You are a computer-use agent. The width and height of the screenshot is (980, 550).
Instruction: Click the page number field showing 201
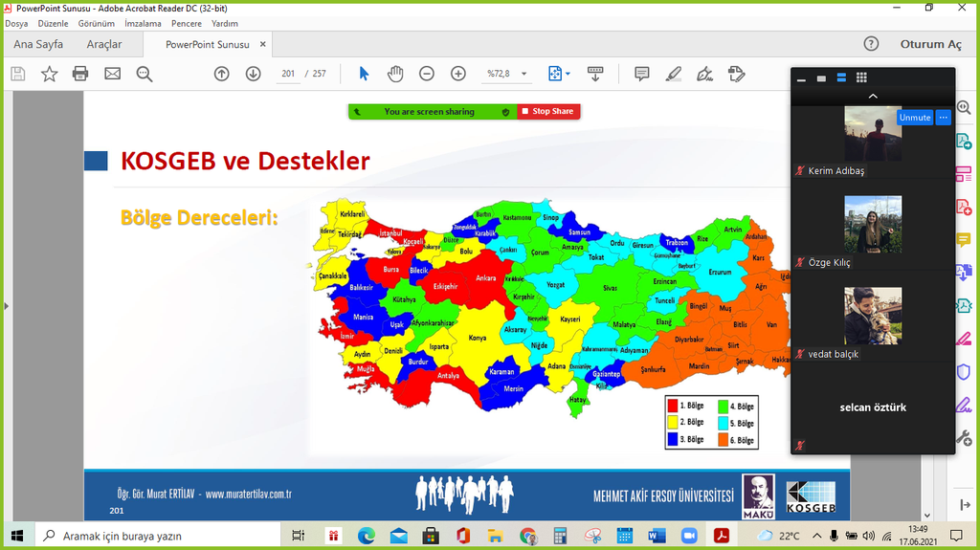point(287,74)
